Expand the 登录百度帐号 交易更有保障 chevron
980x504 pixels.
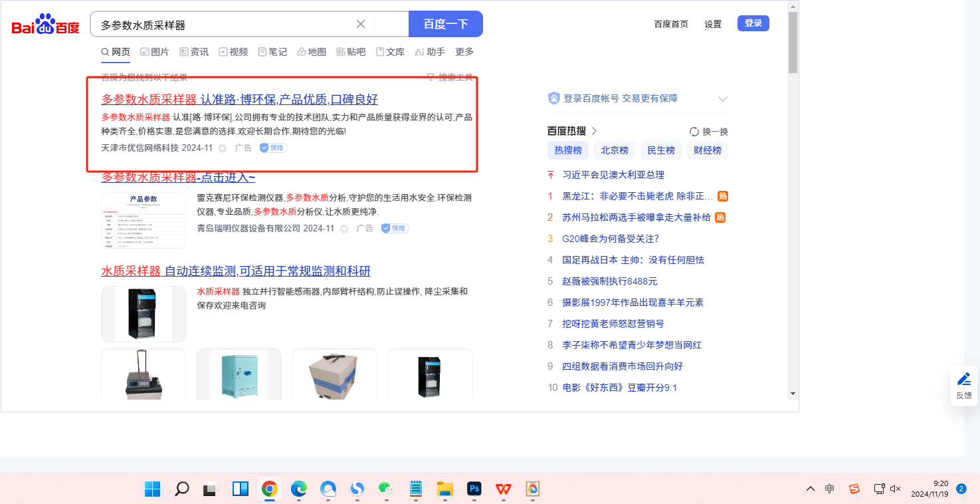[x=723, y=99]
